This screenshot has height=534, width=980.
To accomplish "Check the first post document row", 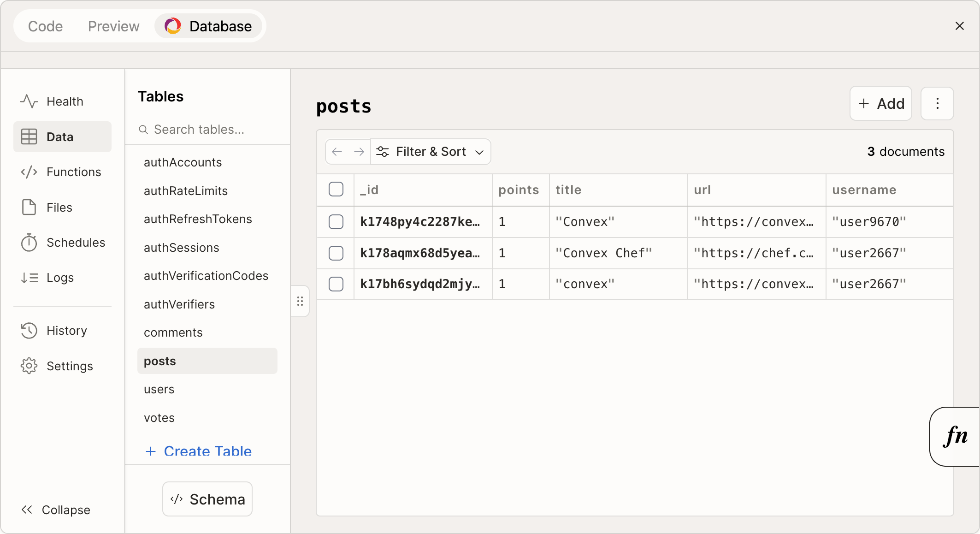I will pos(336,222).
